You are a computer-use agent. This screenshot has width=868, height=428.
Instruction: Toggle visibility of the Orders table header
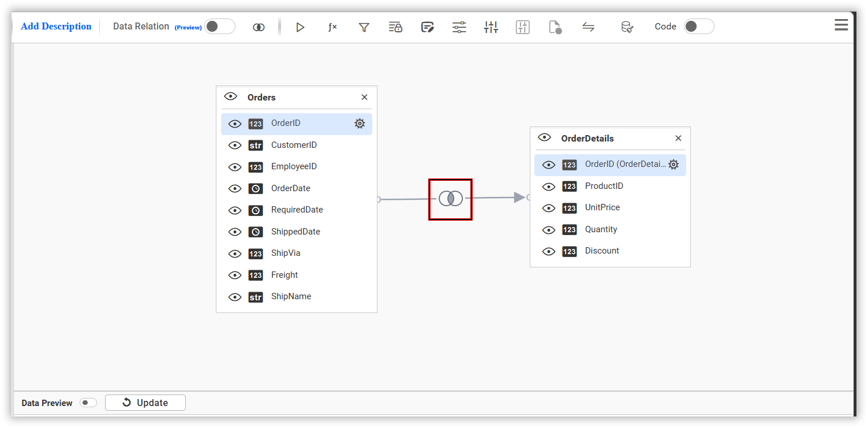click(231, 96)
